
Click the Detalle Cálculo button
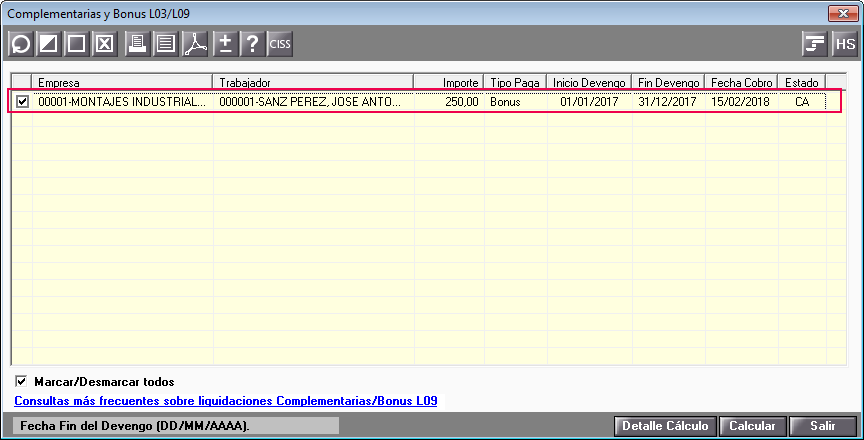(665, 426)
